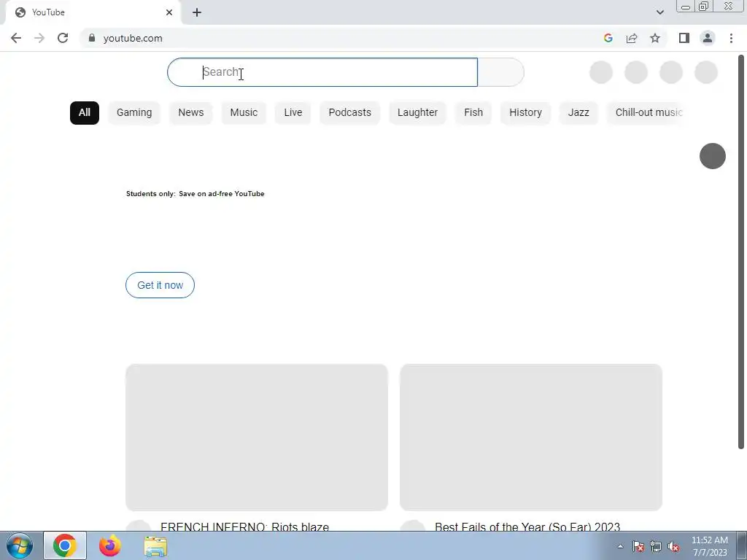Click the Chrome icon in the taskbar
747x560 pixels.
pos(65,545)
